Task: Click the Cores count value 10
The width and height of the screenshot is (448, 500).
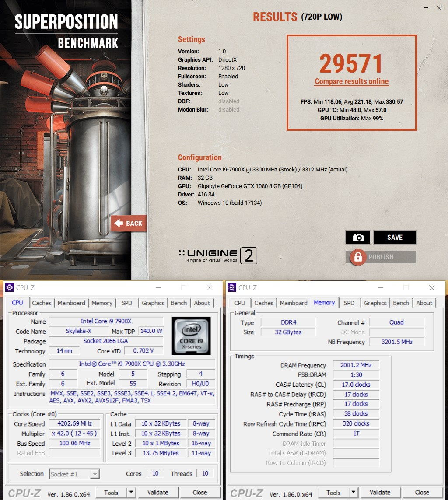Action: click(155, 473)
